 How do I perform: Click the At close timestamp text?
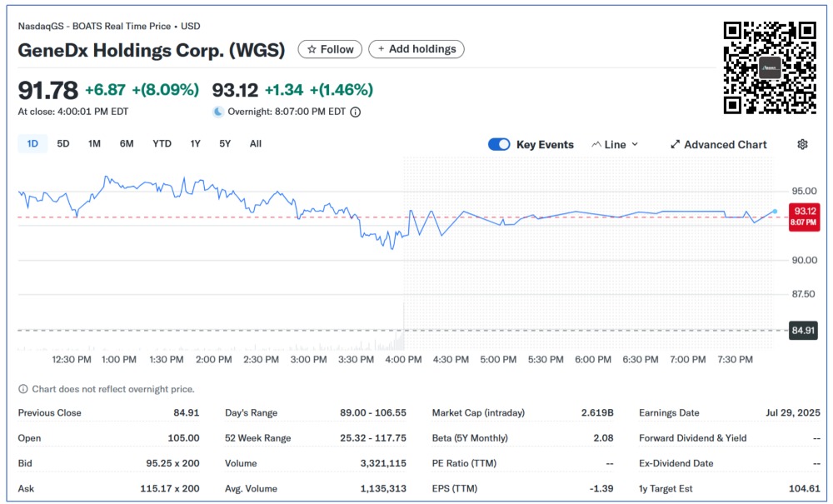[x=72, y=112]
